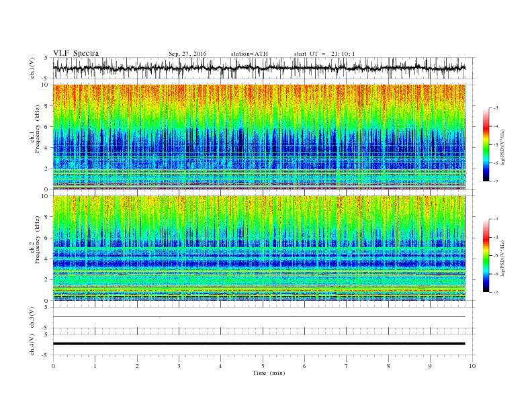Click the ch.2 spectrogram color scale bar
532x411 pixels.
(x=486, y=256)
